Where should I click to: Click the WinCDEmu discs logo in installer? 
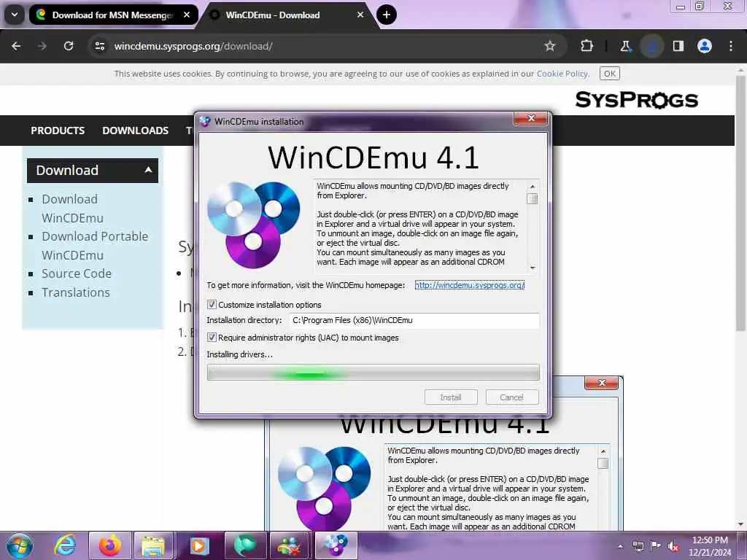253,225
